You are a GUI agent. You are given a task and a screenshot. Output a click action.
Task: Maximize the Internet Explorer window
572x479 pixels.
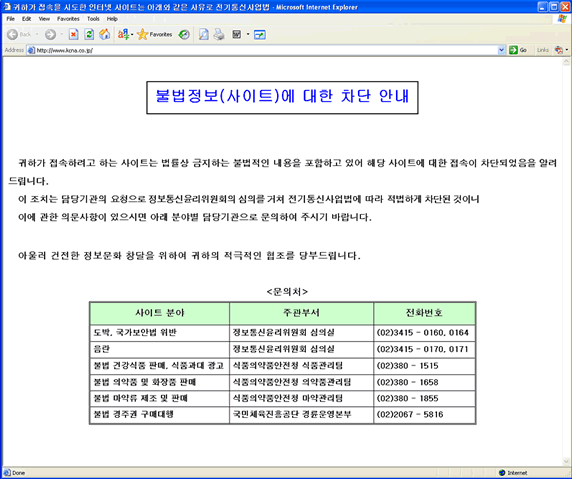[554, 7]
